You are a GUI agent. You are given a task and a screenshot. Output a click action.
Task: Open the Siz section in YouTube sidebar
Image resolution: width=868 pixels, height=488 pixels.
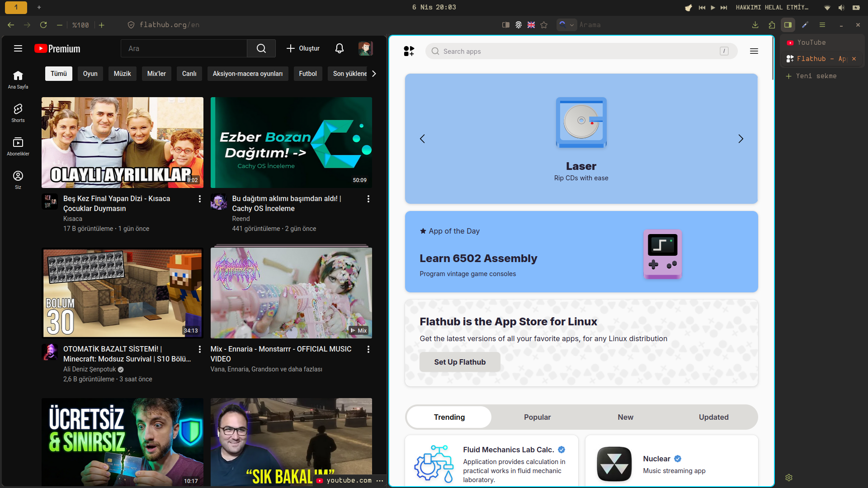(x=18, y=180)
